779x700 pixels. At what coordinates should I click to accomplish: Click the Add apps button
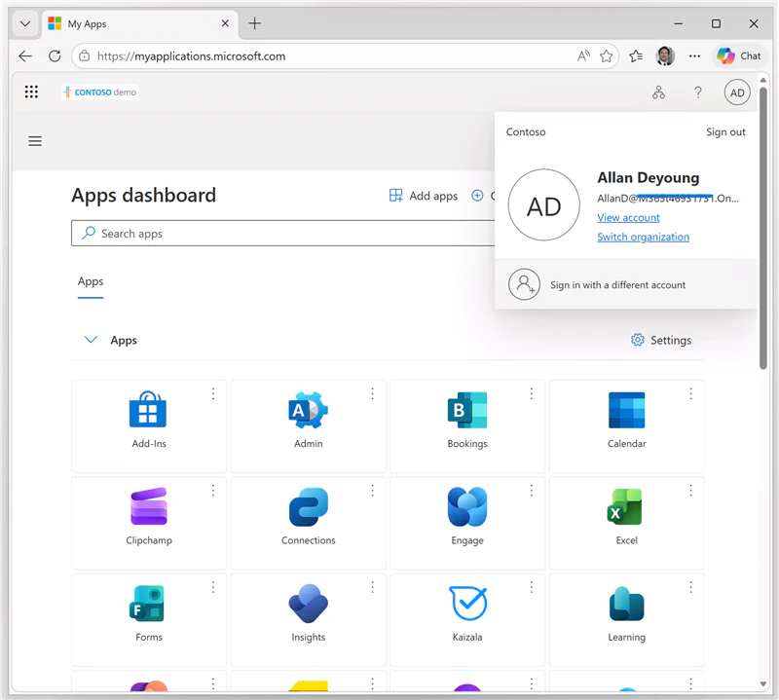(424, 196)
